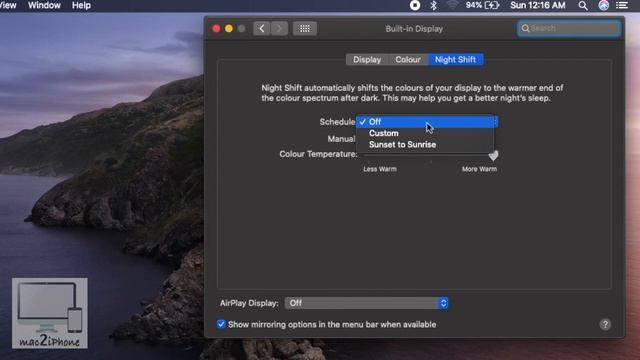Untick Show mirroring options checkbox
640x360 pixels.
221,324
